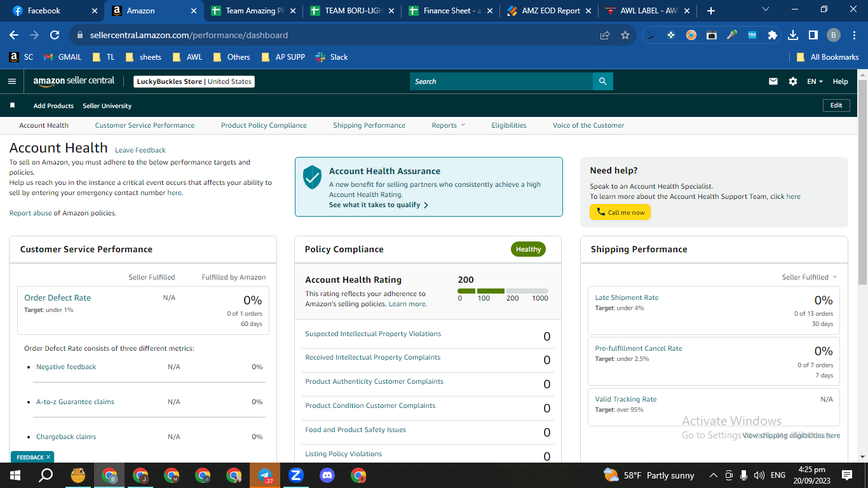Viewport: 868px width, 488px height.
Task: Open the AP SUPP bookmark folder
Action: pyautogui.click(x=283, y=57)
